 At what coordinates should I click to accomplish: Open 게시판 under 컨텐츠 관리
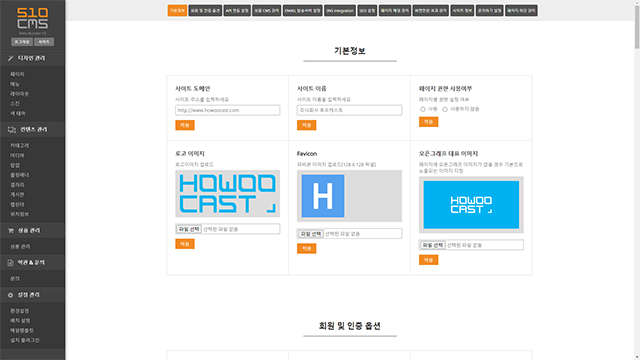[17, 195]
